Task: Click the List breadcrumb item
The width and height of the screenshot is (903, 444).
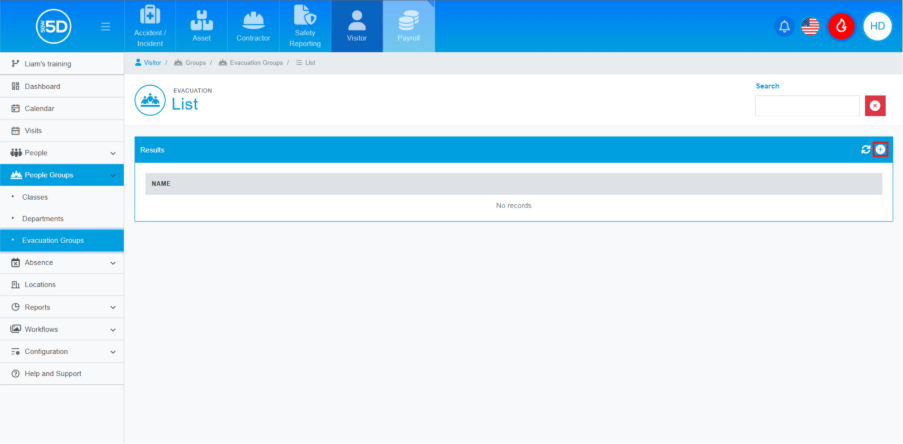Action: point(305,62)
